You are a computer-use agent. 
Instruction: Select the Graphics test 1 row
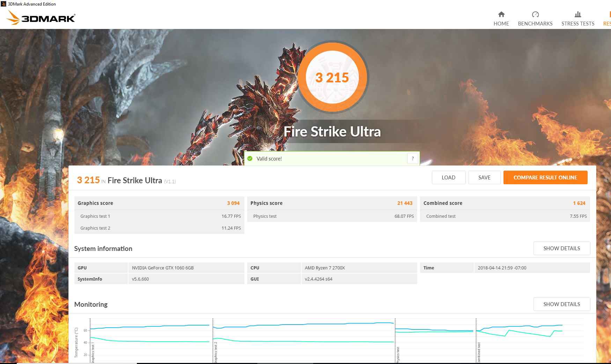159,216
